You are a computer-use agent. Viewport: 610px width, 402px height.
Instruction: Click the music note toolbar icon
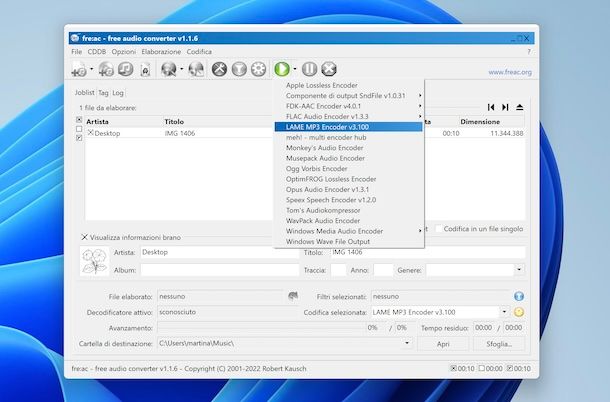click(x=126, y=69)
